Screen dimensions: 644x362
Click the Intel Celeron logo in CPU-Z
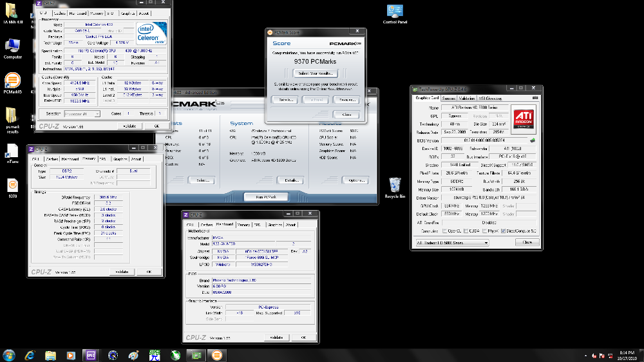click(x=151, y=33)
